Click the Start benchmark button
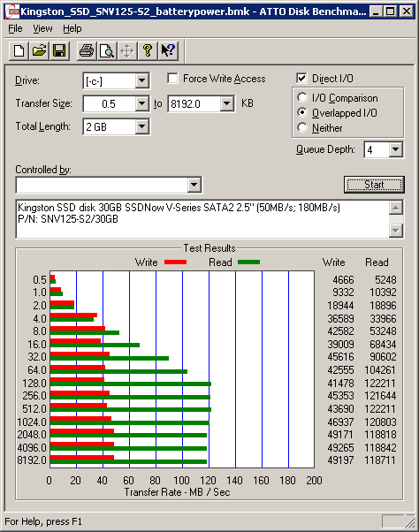419x532 pixels. pos(374,185)
